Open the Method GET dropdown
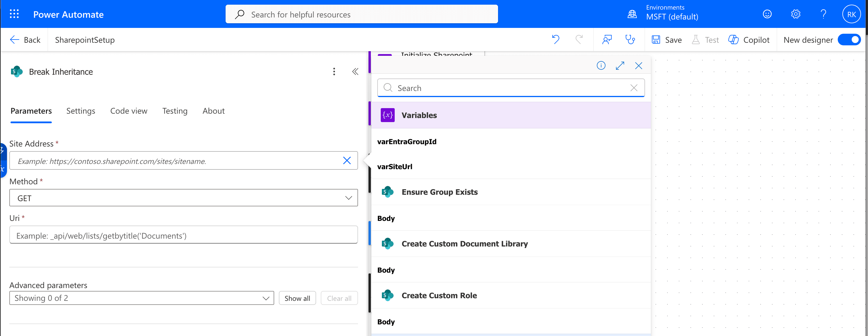The height and width of the screenshot is (336, 868). coord(183,198)
